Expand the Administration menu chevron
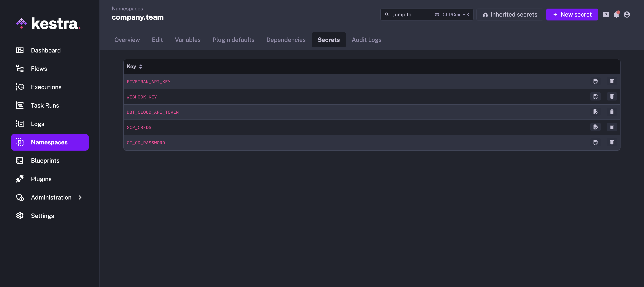644x287 pixels. 80,197
